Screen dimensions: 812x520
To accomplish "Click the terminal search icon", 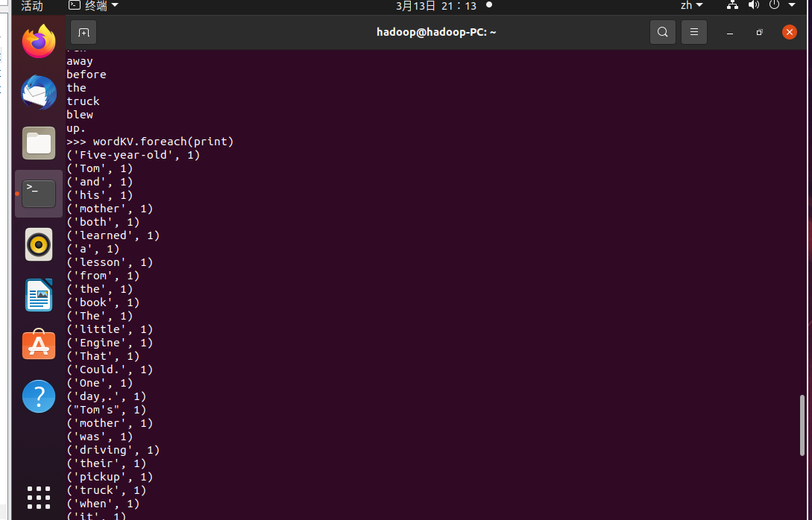I will [662, 32].
